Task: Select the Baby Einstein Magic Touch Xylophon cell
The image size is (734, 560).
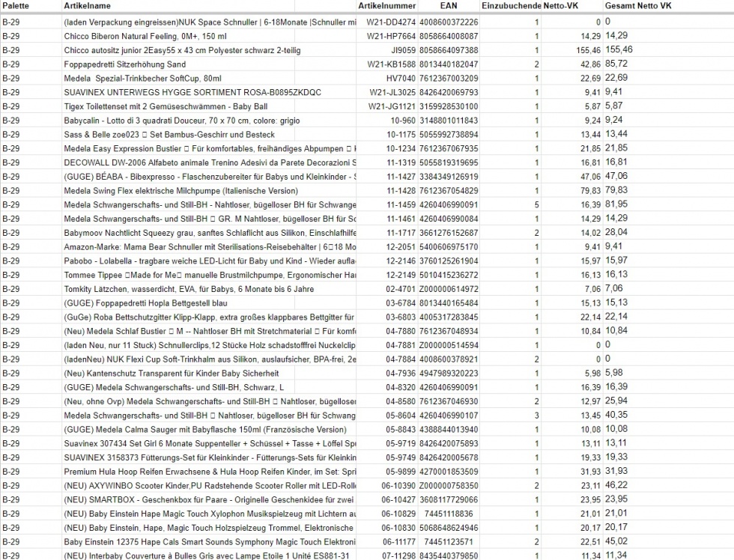Action: (x=210, y=514)
